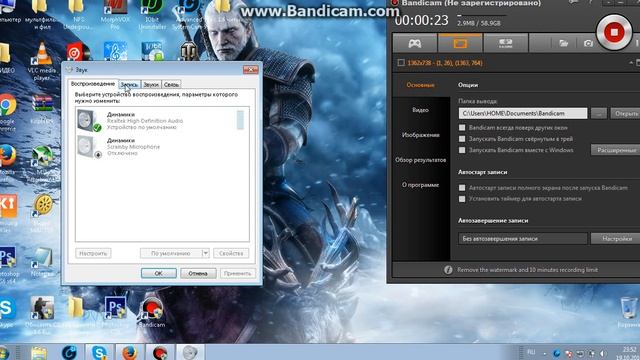The image size is (640, 360).
Task: Enable 'Bandicam всегда поверх других окон'
Action: point(462,128)
